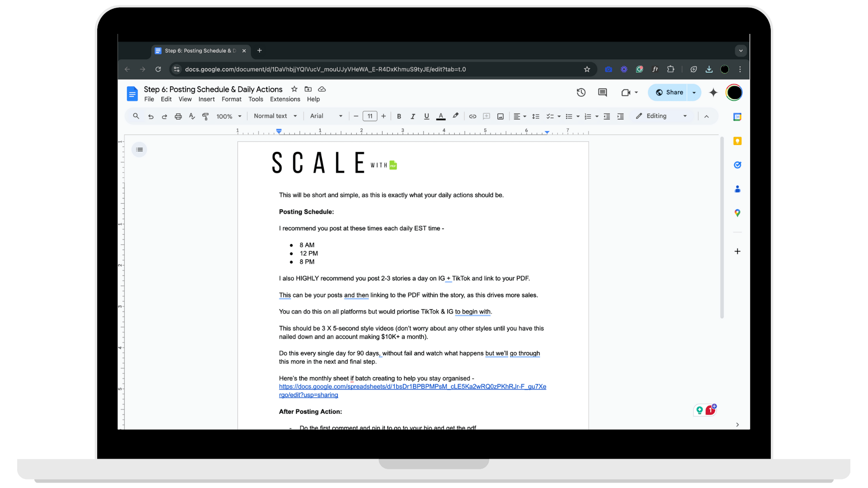The height and width of the screenshot is (488, 868).
Task: Toggle underline formatting
Action: pos(426,117)
